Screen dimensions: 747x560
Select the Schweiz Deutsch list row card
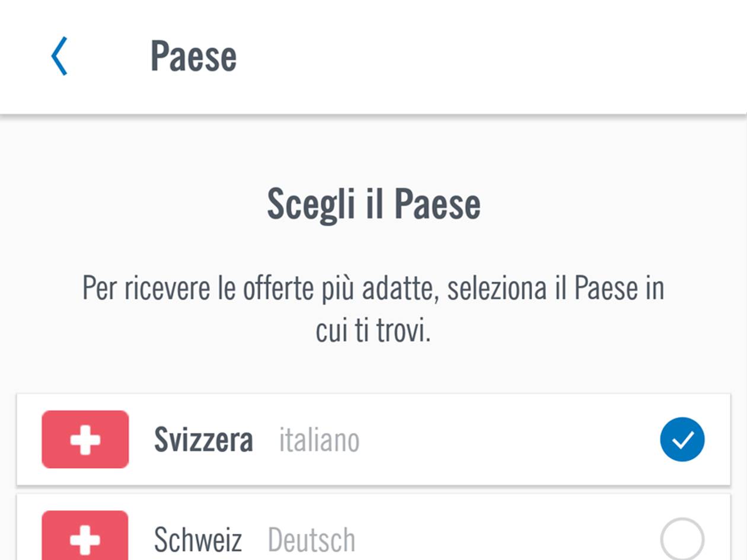coord(373,527)
